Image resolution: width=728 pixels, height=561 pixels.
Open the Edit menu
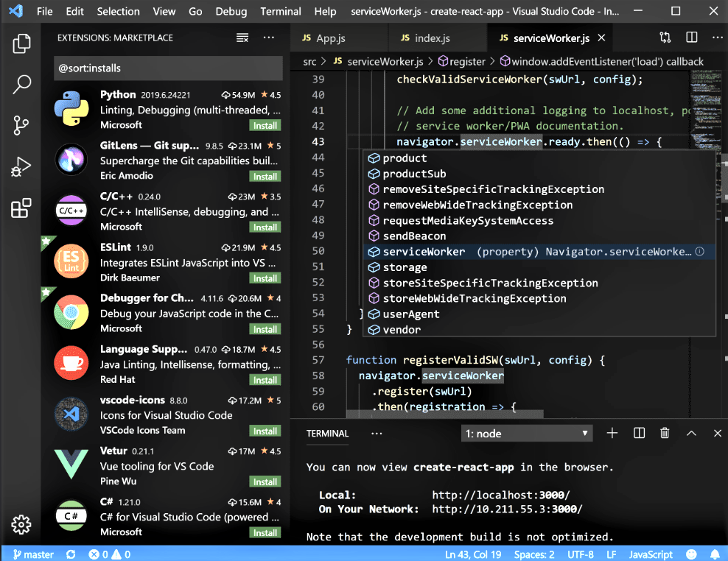[74, 11]
